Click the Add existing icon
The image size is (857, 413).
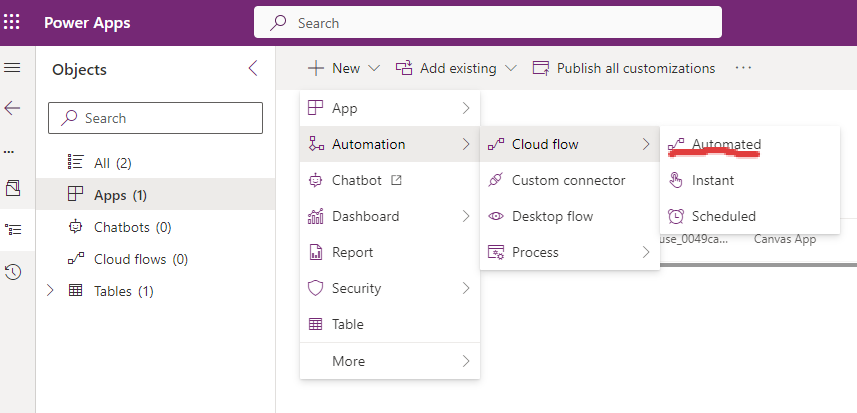pyautogui.click(x=403, y=68)
